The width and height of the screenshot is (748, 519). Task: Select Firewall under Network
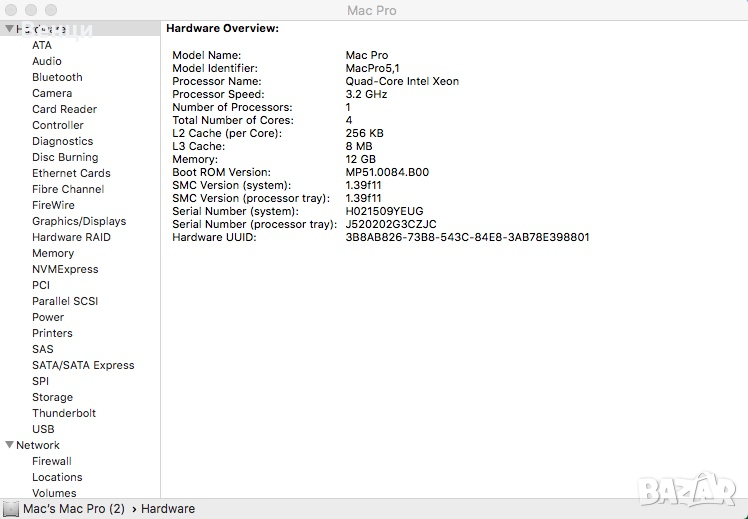[52, 461]
